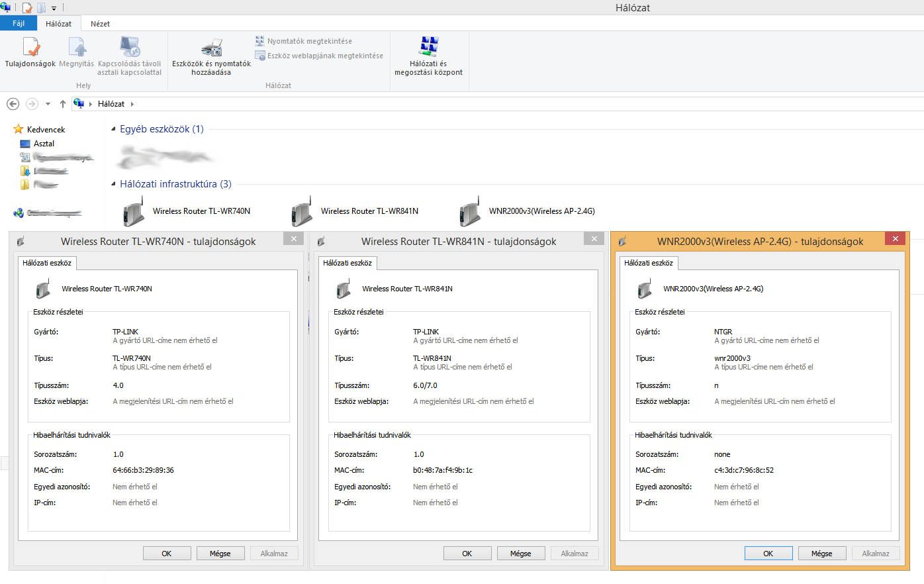Image resolution: width=924 pixels, height=584 pixels.
Task: Click the NTGR manufacturer value
Action: coord(723,332)
